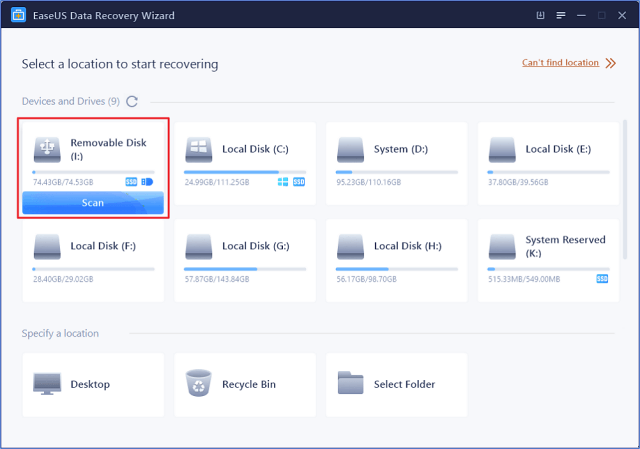This screenshot has width=640, height=449.
Task: Click the Devices and Drives (9) heading
Action: pos(71,101)
